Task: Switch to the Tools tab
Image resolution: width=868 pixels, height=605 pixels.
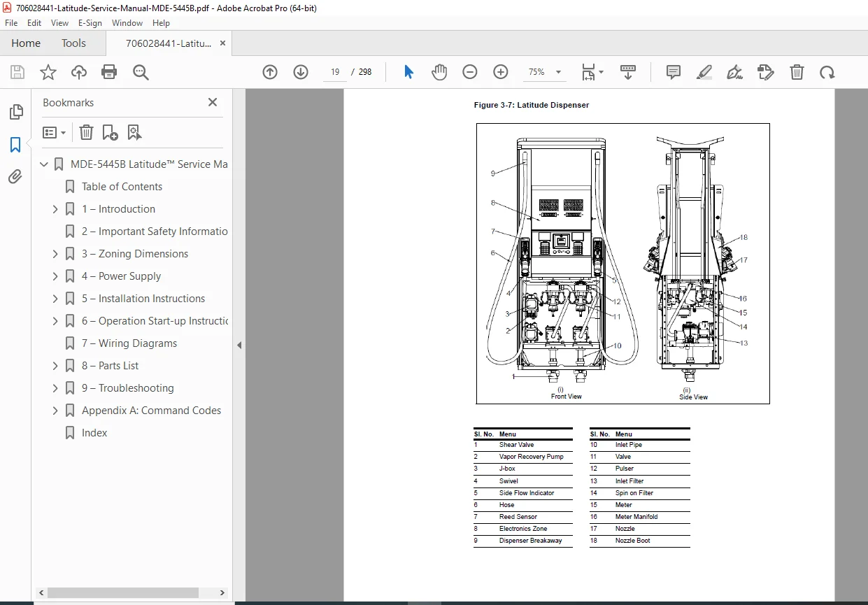Action: [73, 43]
